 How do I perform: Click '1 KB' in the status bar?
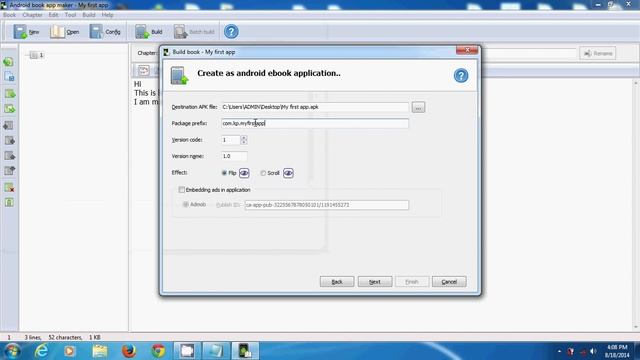(x=95, y=338)
